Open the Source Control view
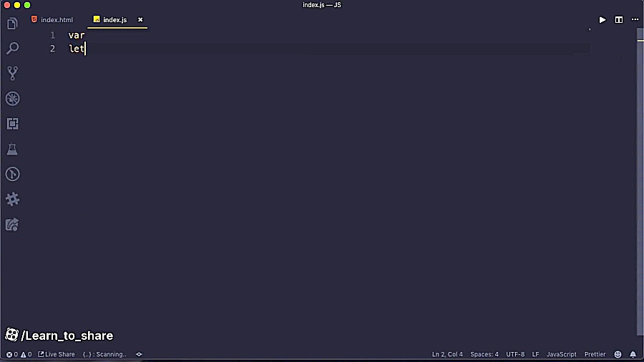Screen dimensions: 644x362 pos(12,74)
